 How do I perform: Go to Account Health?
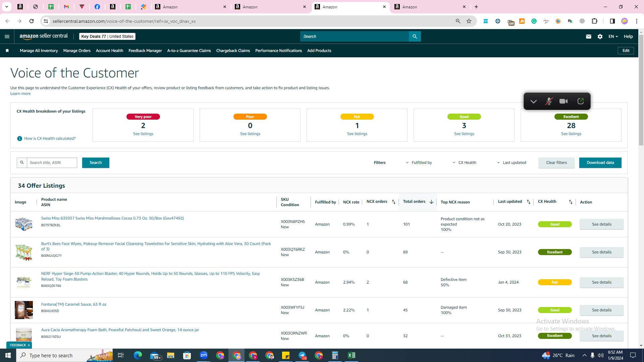click(x=109, y=51)
